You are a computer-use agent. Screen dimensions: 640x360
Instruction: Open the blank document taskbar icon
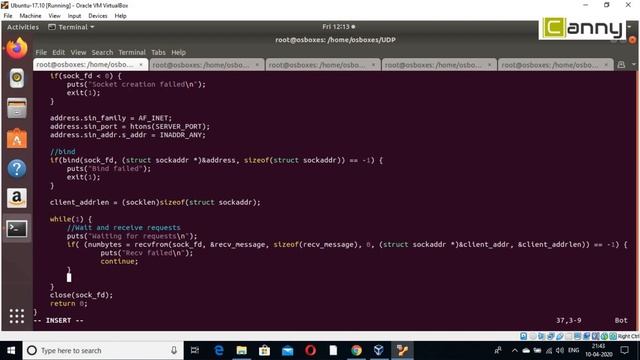333,350
